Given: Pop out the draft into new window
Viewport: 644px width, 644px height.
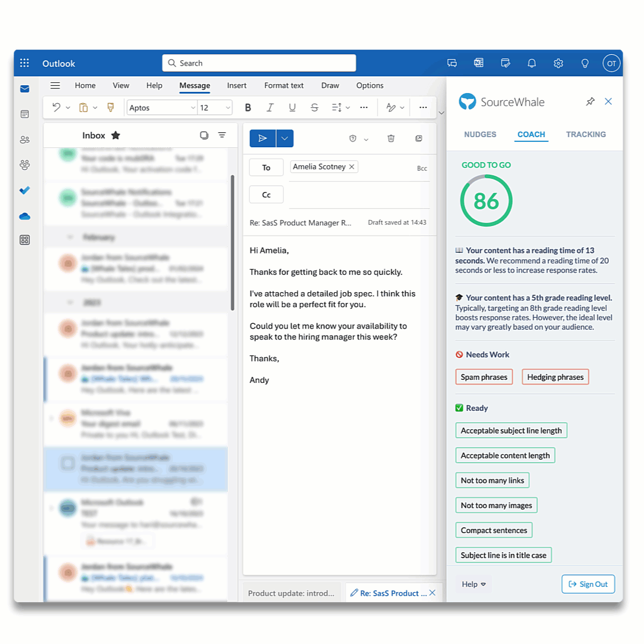Looking at the screenshot, I should 419,138.
